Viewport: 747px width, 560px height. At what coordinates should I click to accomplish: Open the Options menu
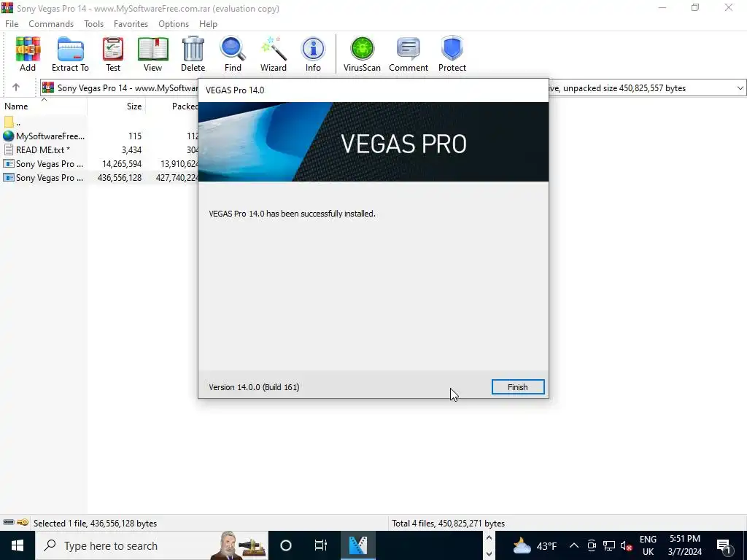[174, 24]
